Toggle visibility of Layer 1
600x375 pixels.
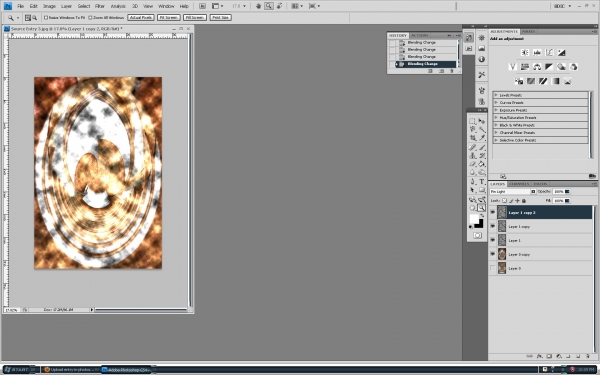(x=493, y=240)
